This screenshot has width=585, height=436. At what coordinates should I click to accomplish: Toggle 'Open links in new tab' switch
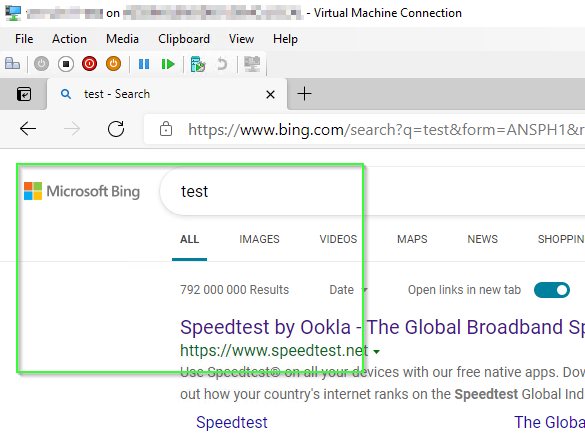(x=552, y=290)
